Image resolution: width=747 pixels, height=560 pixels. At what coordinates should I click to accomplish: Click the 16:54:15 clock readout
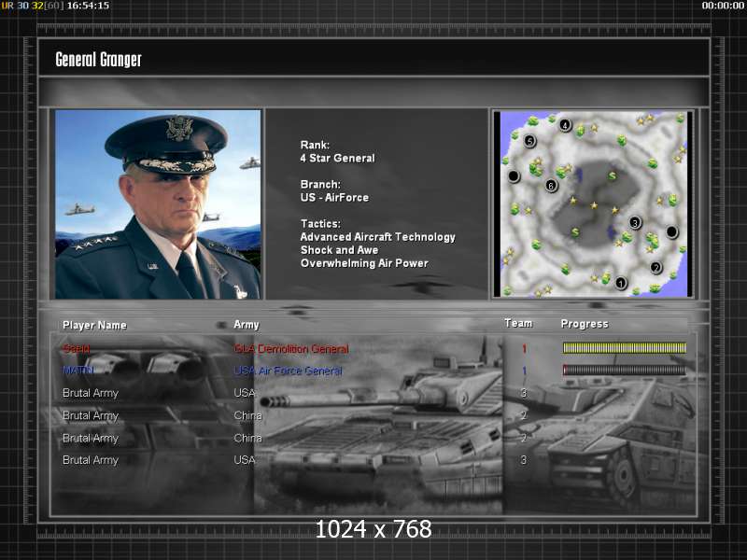[x=88, y=6]
